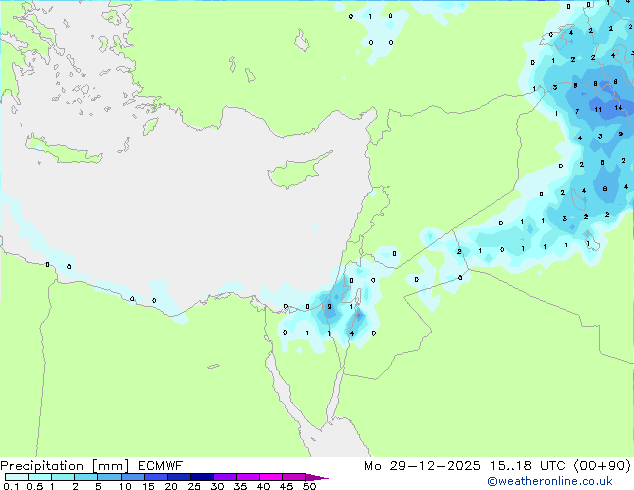This screenshot has height=490, width=634.
Task: Select the '35' legend scale label
Action: [x=240, y=486]
